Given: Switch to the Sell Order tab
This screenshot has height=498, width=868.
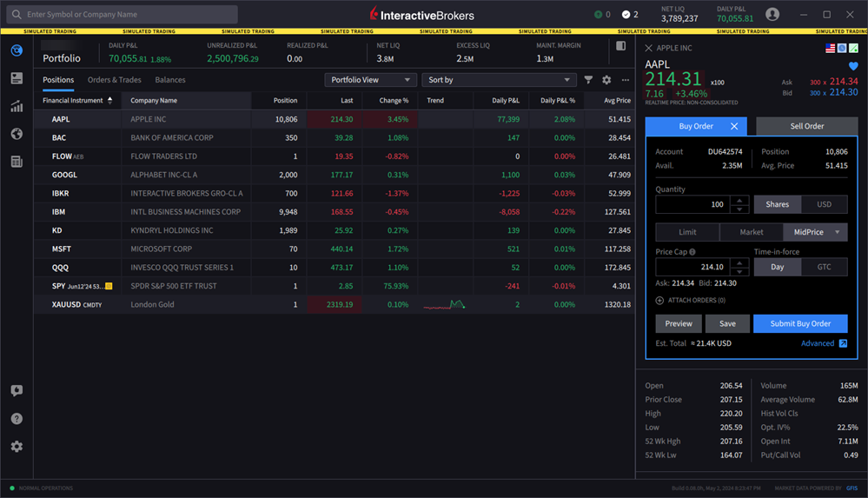Looking at the screenshot, I should 806,126.
